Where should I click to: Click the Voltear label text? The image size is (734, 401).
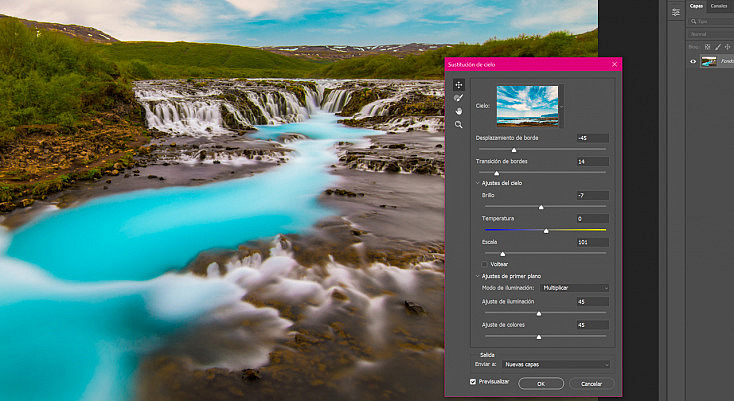tap(499, 264)
